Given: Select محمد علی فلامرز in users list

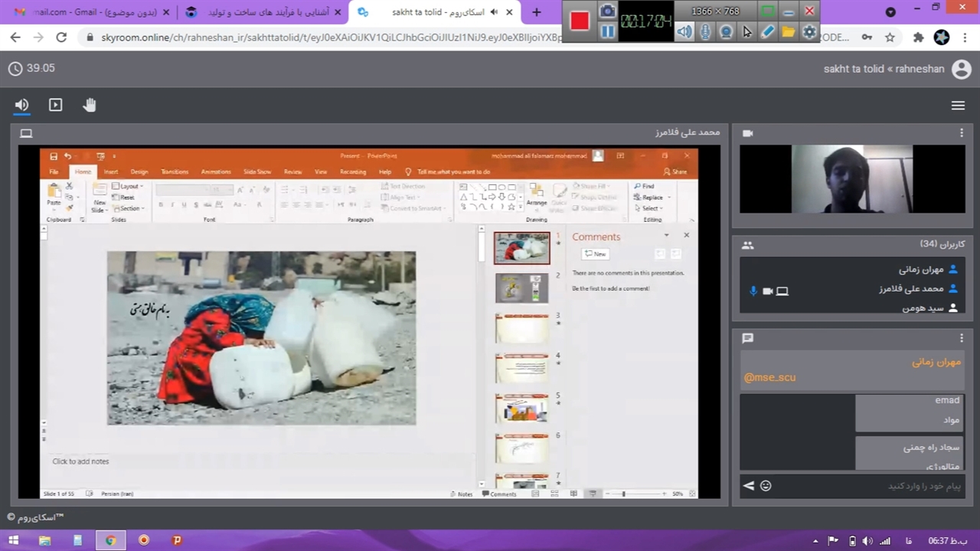Looking at the screenshot, I should coord(911,289).
